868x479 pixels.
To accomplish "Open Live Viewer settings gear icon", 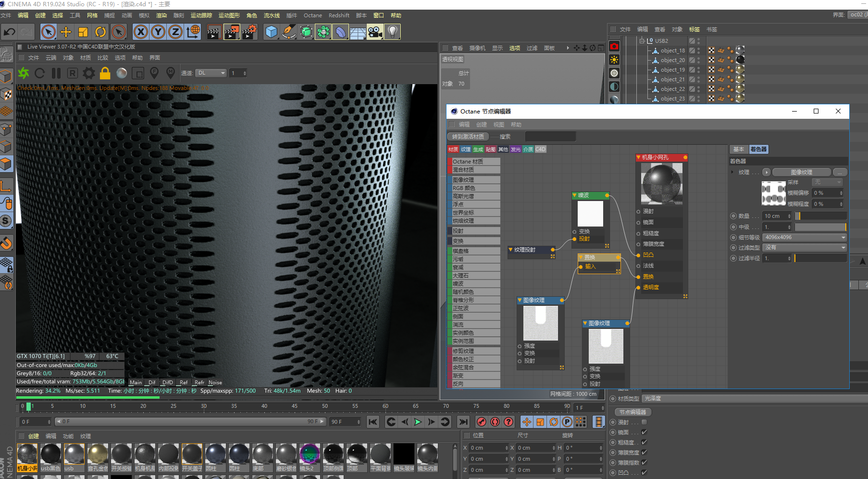I will coord(89,73).
